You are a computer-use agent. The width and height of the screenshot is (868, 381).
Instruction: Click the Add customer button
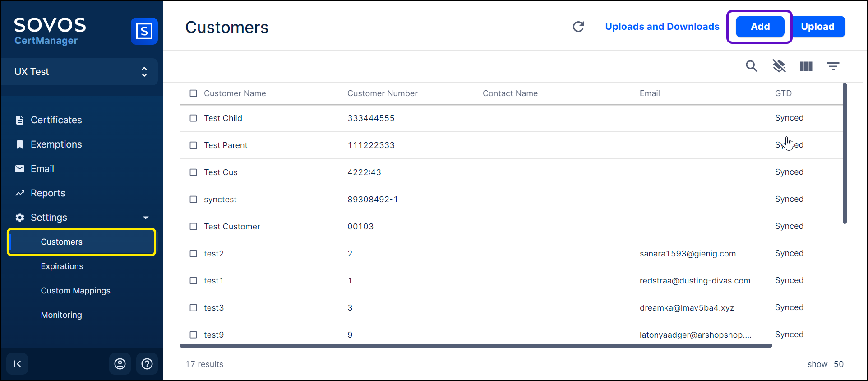click(760, 27)
